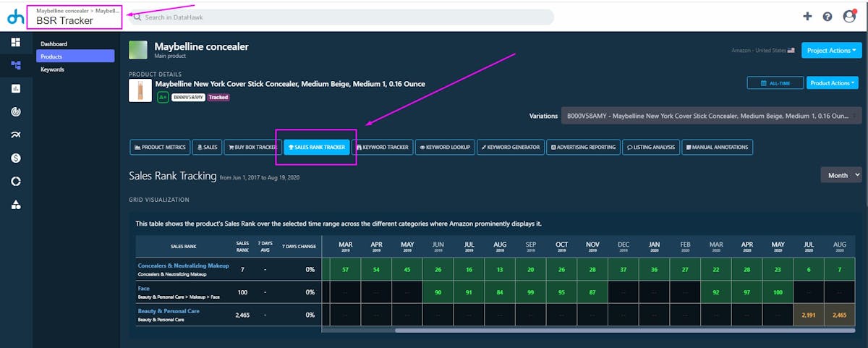
Task: Open the dashboard grid icon in left sidebar
Action: click(x=15, y=43)
